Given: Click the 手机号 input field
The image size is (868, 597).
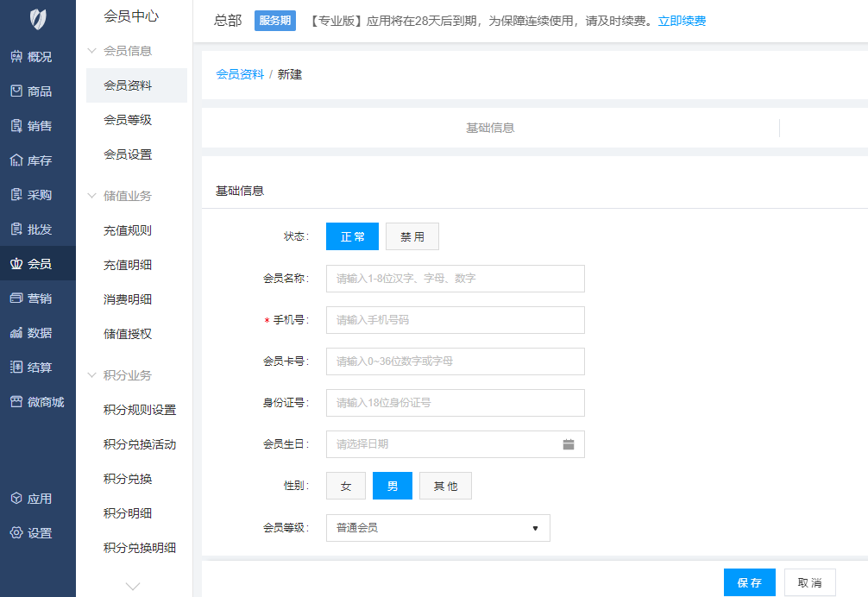Looking at the screenshot, I should pyautogui.click(x=455, y=320).
